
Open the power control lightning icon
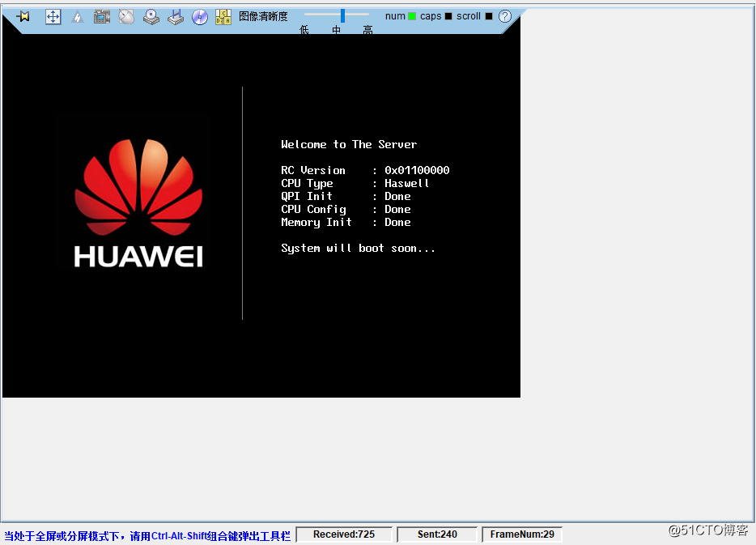click(x=77, y=17)
